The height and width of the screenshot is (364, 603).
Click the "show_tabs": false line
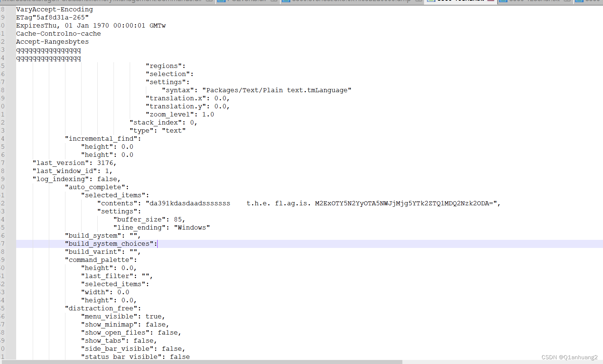(x=119, y=341)
